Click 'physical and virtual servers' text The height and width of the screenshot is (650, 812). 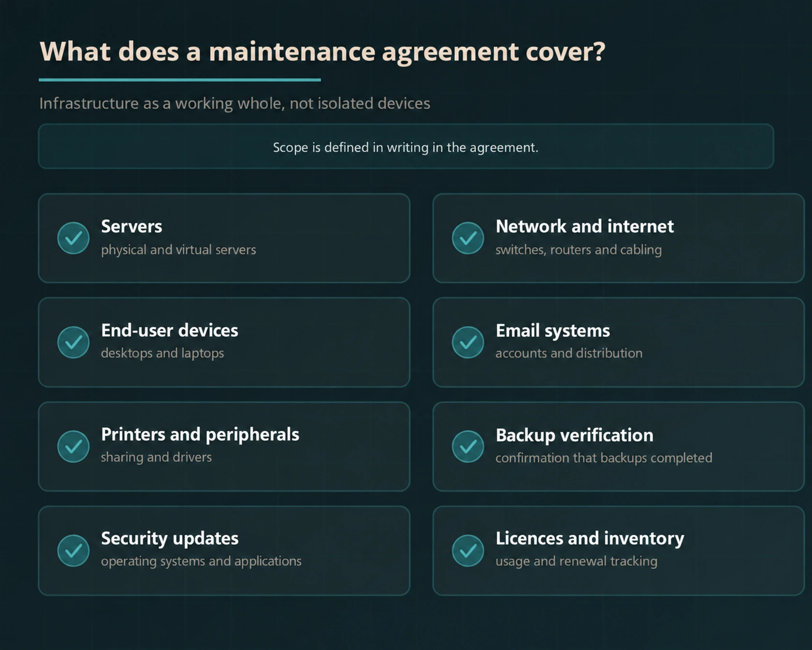click(178, 250)
